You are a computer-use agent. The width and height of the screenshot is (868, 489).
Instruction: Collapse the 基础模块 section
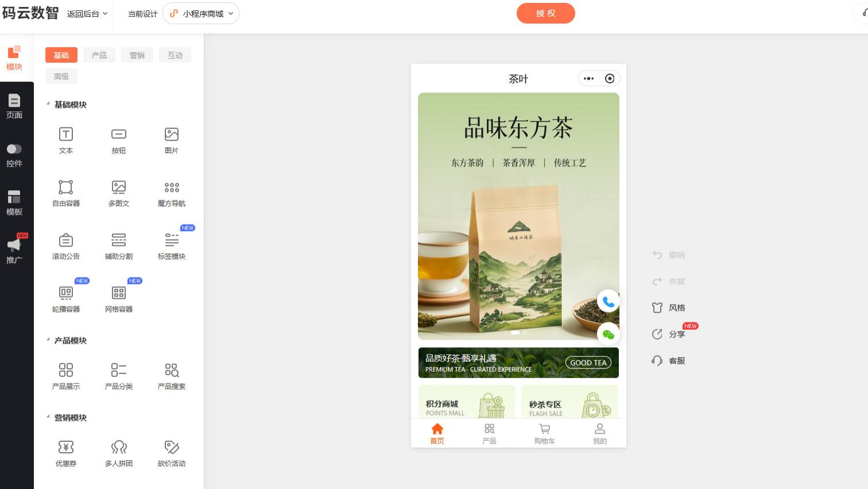click(48, 103)
